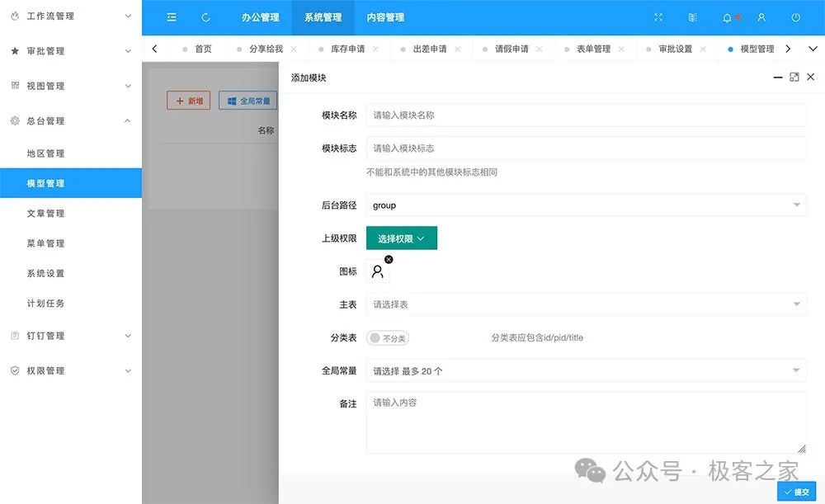Focus the 模块名称 input field

586,115
